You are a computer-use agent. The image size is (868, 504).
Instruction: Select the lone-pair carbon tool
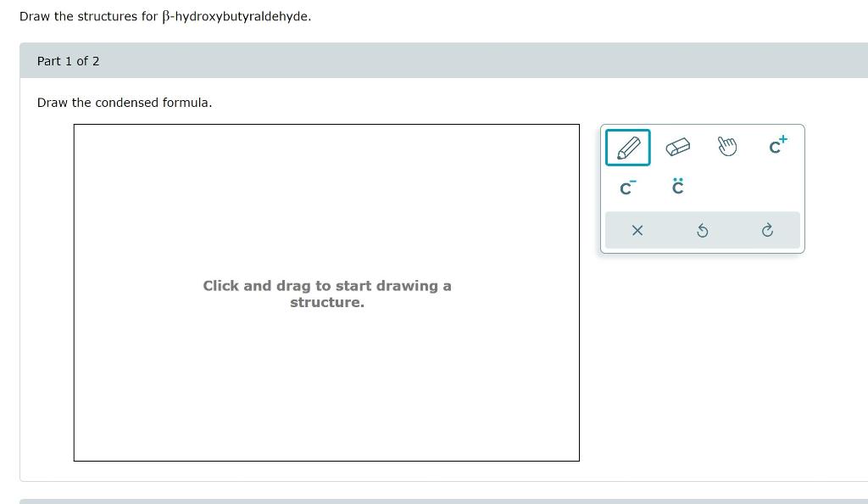[677, 188]
